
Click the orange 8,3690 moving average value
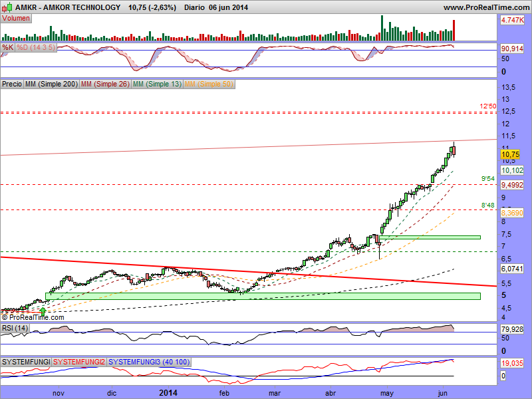[x=512, y=213]
